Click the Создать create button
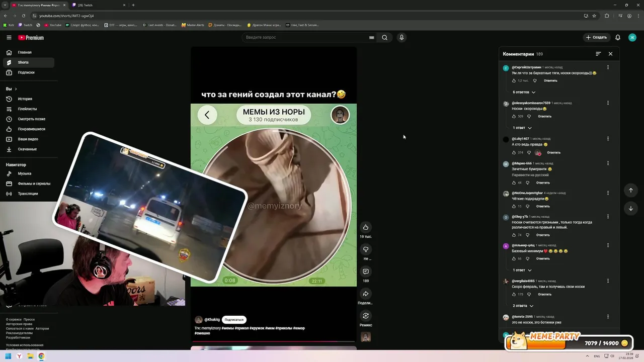Screen dimensions: 644x362 596,37
